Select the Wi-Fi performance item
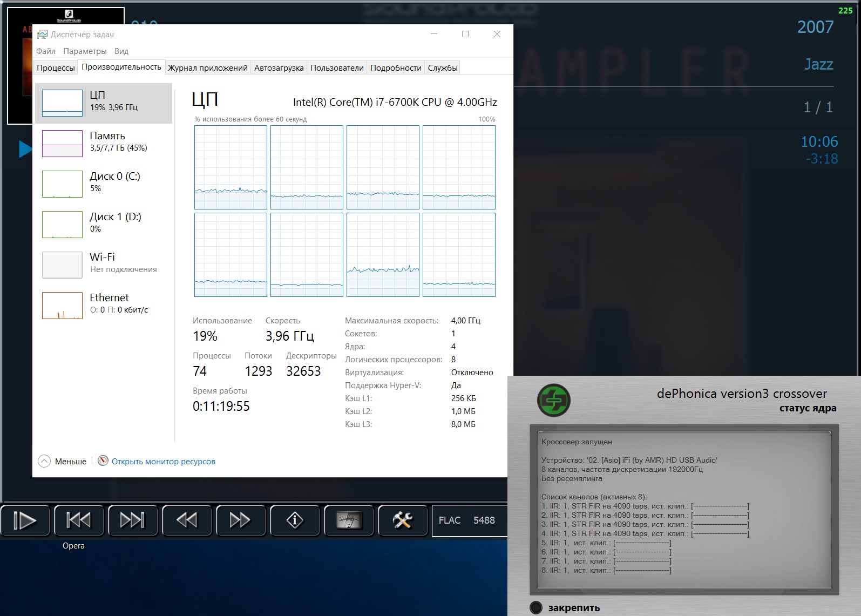 (x=104, y=265)
